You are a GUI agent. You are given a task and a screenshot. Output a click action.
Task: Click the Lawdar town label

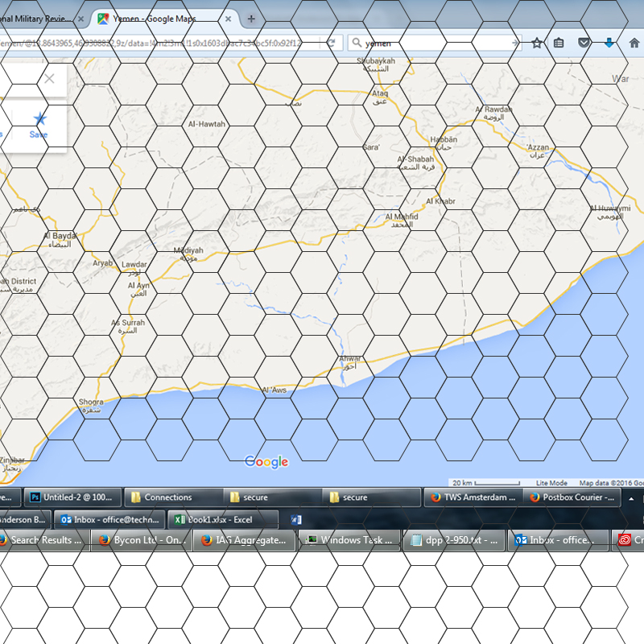(134, 268)
